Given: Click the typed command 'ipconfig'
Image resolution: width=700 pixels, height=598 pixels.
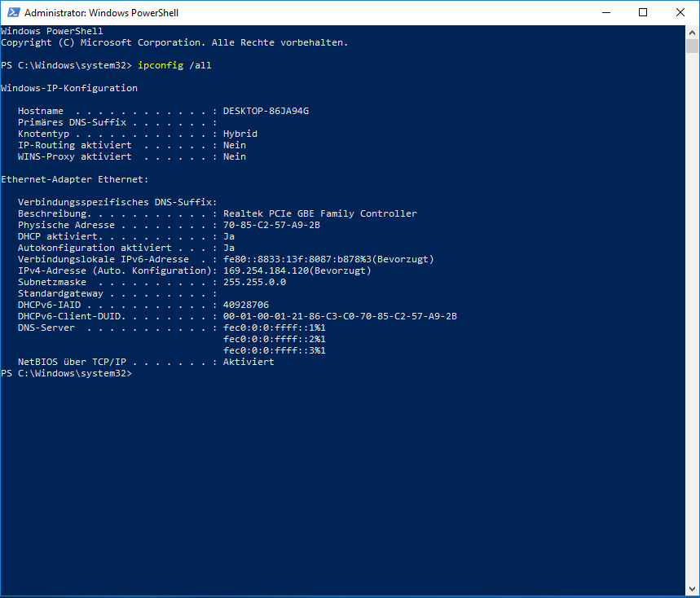Looking at the screenshot, I should 161,65.
